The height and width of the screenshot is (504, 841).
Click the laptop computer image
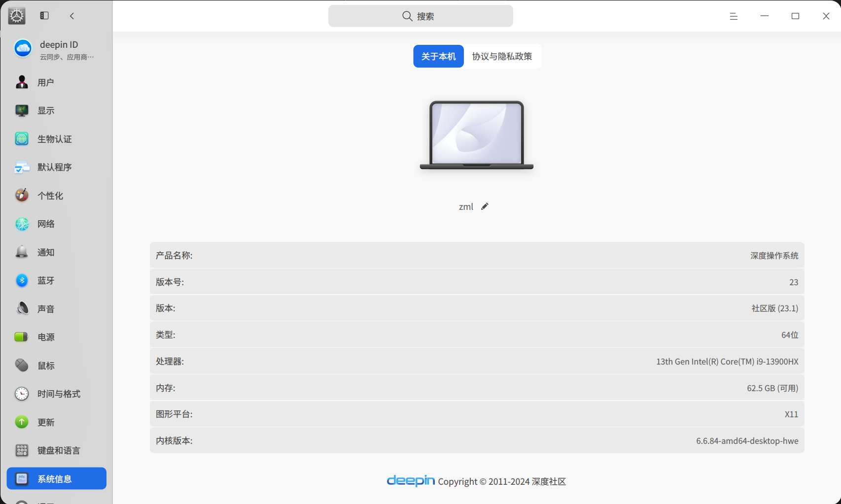(476, 135)
